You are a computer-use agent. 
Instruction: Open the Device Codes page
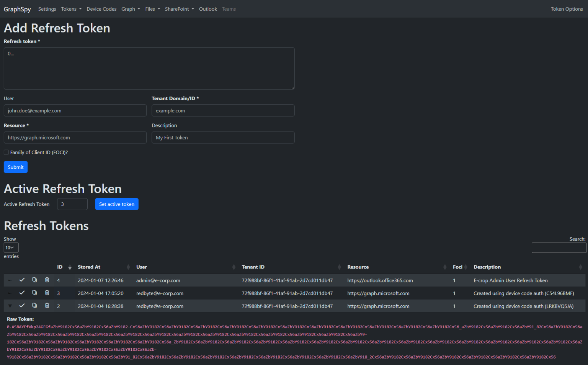[101, 9]
